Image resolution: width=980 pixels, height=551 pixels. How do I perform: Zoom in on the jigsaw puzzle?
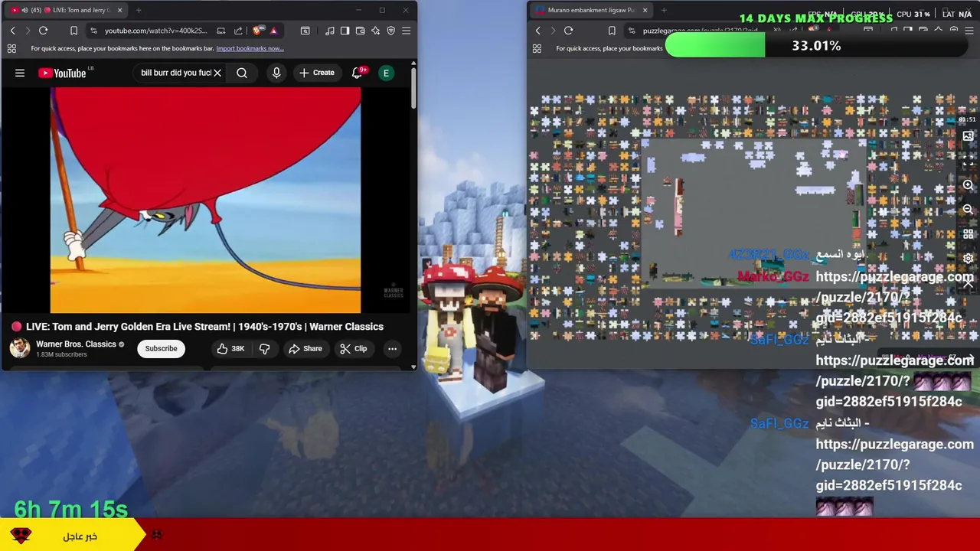coord(968,185)
